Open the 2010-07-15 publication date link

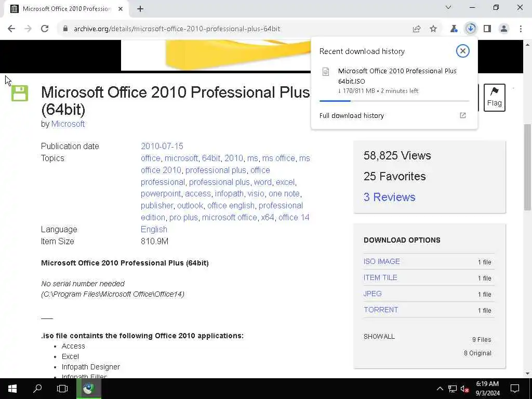click(162, 146)
